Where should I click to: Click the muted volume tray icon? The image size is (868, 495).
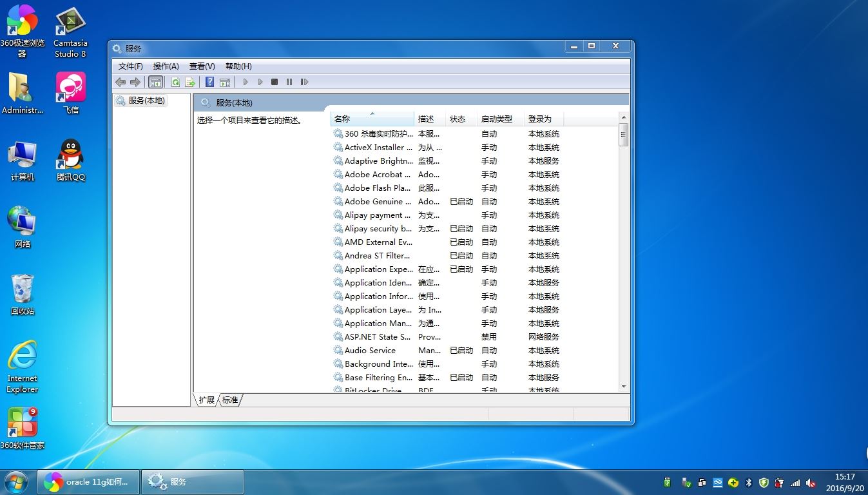click(811, 482)
